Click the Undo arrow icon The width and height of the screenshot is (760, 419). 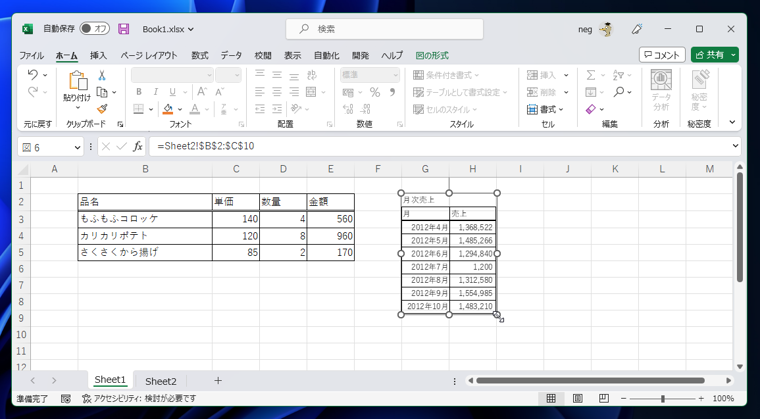point(32,75)
